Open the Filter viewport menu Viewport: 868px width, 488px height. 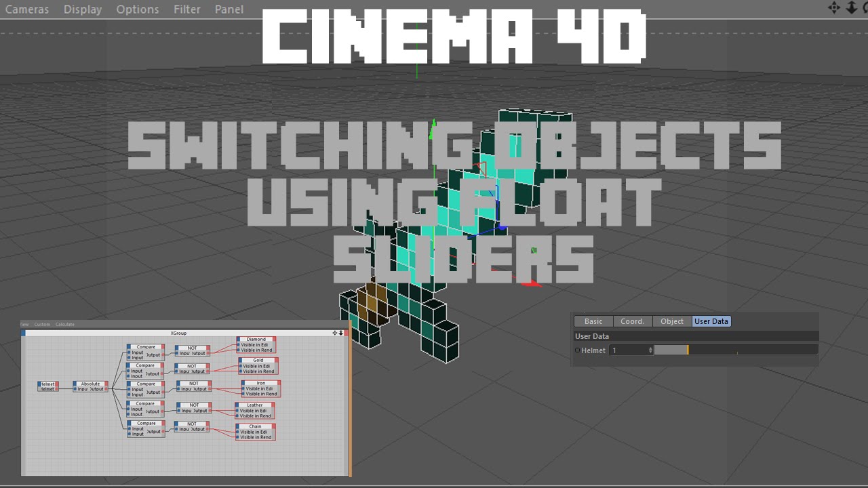click(x=187, y=9)
